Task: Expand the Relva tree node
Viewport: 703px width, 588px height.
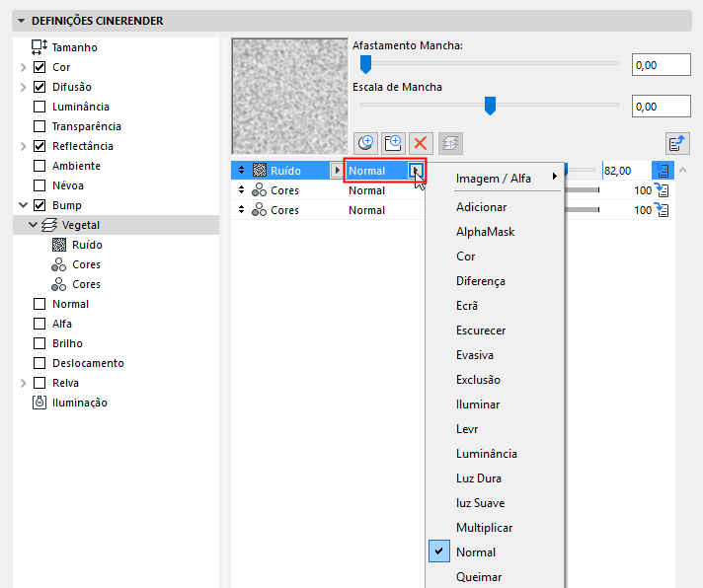Action: [x=24, y=383]
